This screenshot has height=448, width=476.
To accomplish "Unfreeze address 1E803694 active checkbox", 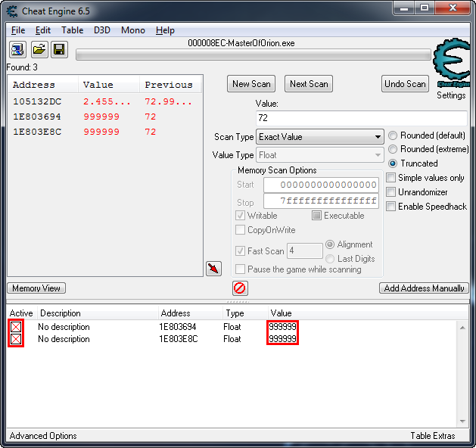I will [x=16, y=327].
